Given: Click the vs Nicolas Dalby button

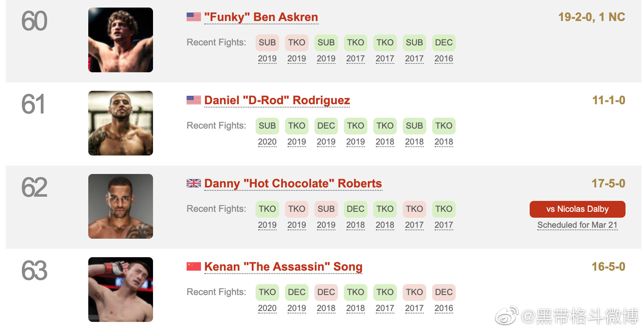Looking at the screenshot, I should 578,209.
